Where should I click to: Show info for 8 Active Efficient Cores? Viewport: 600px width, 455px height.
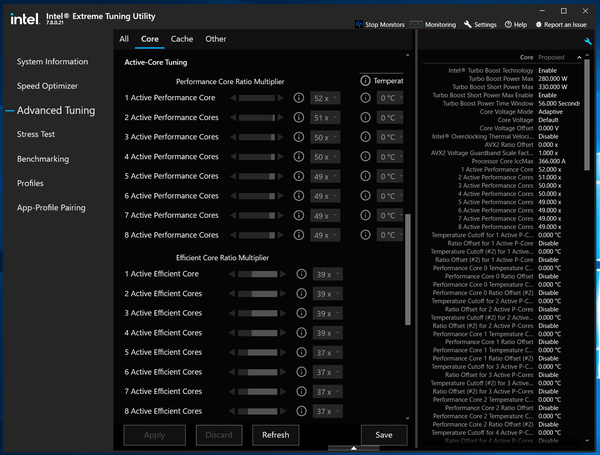[x=302, y=411]
